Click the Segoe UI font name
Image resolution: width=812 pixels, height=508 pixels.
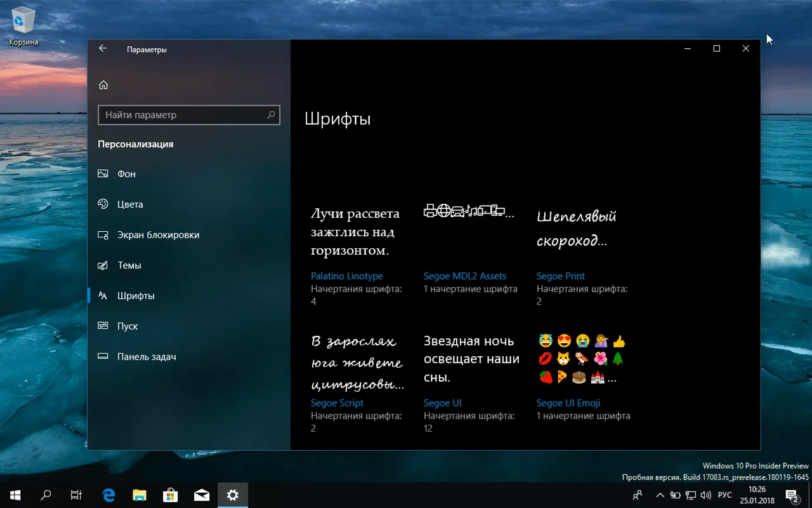(442, 403)
